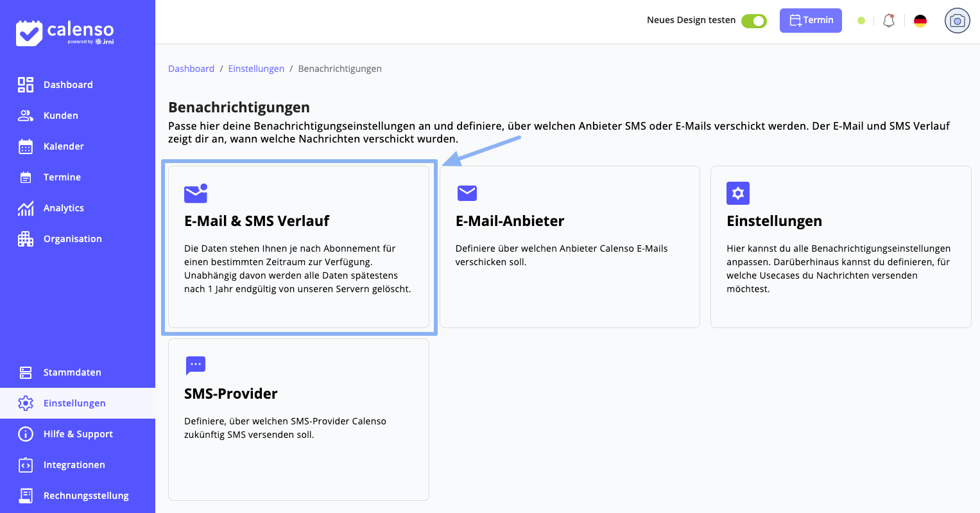980x513 pixels.
Task: Click the SMS-Provider description text
Action: pos(285,428)
